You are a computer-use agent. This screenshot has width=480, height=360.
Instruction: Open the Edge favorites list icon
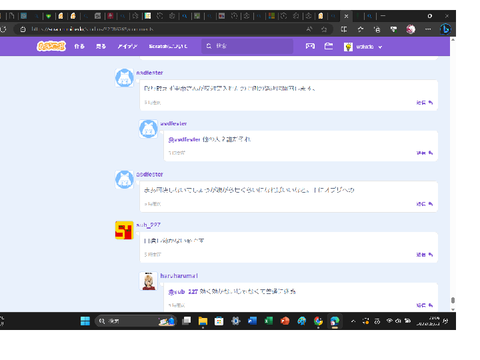361,29
